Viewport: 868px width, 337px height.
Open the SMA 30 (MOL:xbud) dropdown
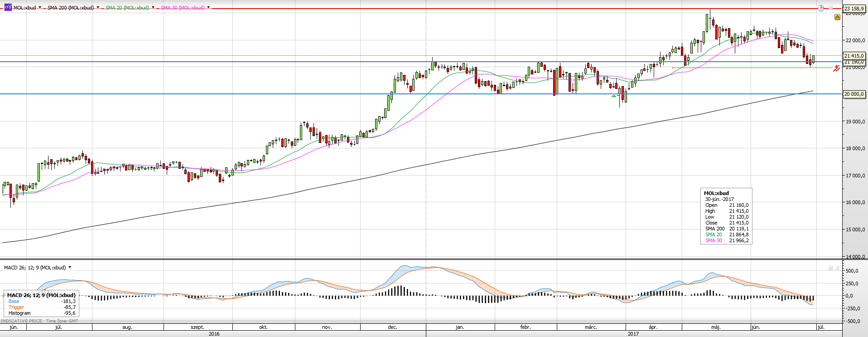[x=208, y=8]
